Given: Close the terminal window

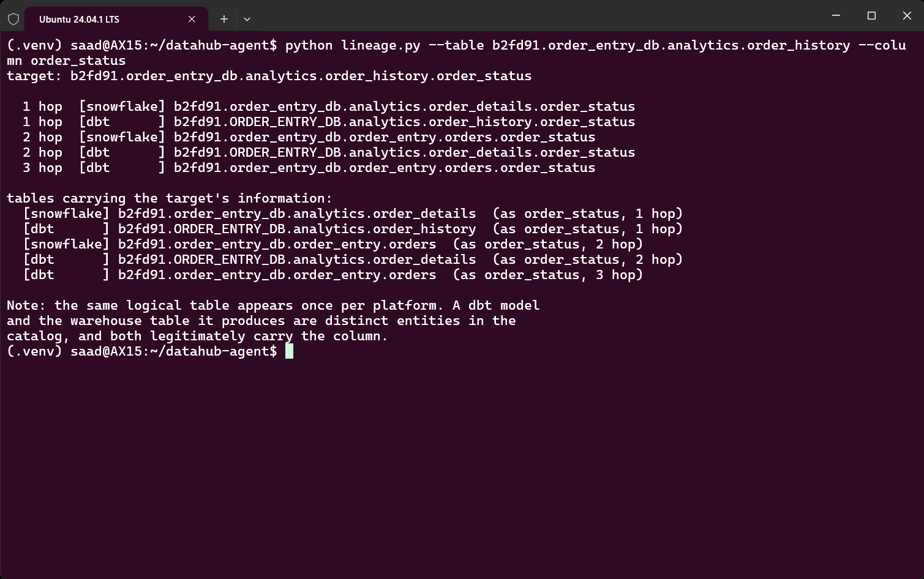Looking at the screenshot, I should [x=907, y=16].
